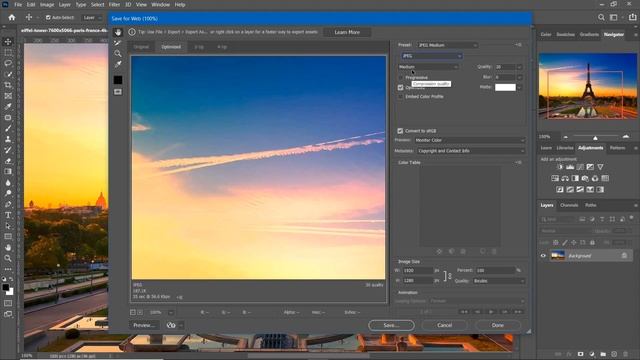Open the File menu
Viewport: 640px width, 360px height.
[x=18, y=4]
